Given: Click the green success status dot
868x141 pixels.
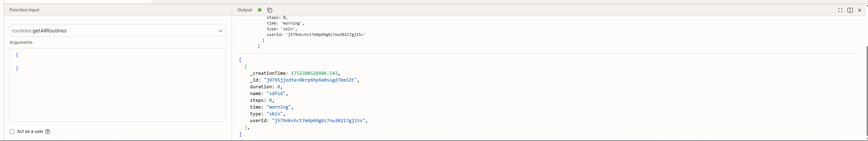Looking at the screenshot, I should (260, 10).
